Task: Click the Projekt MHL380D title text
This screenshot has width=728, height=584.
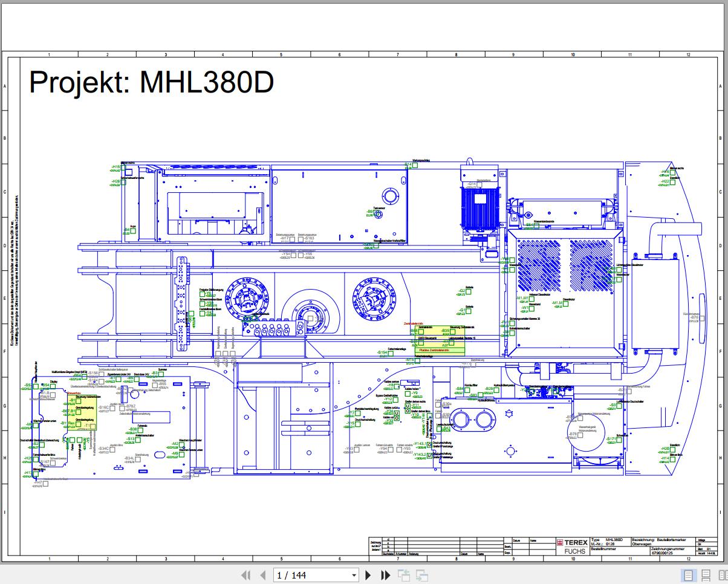Action: coord(151,82)
